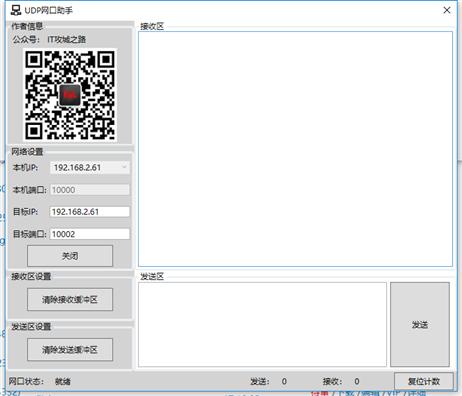Screen dimensions: 462x396
Task: Click the 发送 counter value in status bar
Action: tap(284, 381)
